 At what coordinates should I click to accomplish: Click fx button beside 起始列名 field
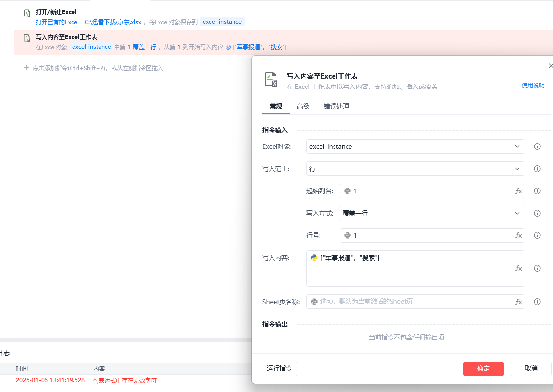click(518, 191)
